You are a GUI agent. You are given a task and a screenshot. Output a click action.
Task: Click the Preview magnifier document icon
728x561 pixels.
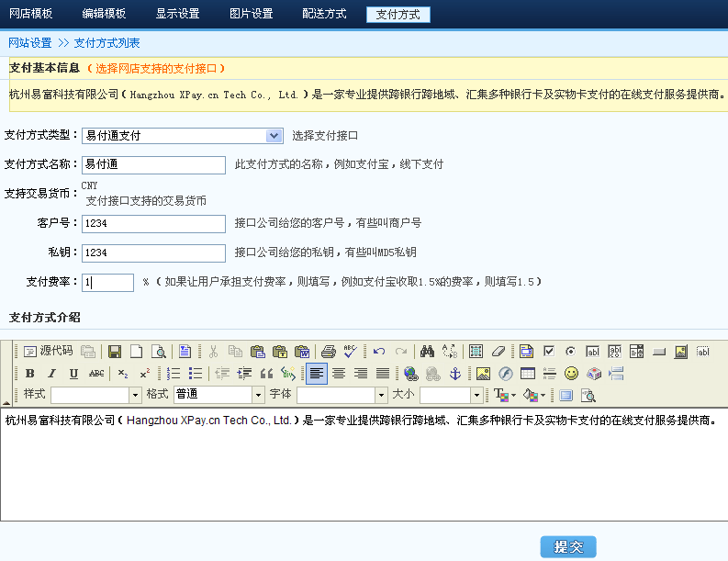click(158, 352)
